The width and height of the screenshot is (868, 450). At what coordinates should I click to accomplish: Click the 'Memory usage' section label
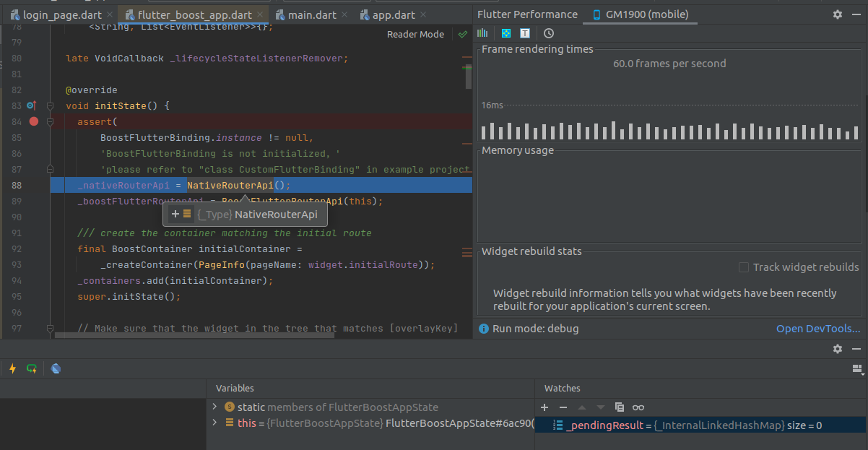coord(518,150)
